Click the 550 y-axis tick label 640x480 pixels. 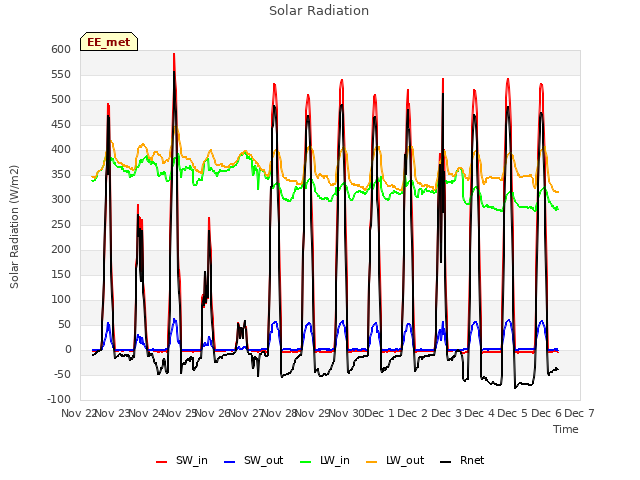point(61,74)
